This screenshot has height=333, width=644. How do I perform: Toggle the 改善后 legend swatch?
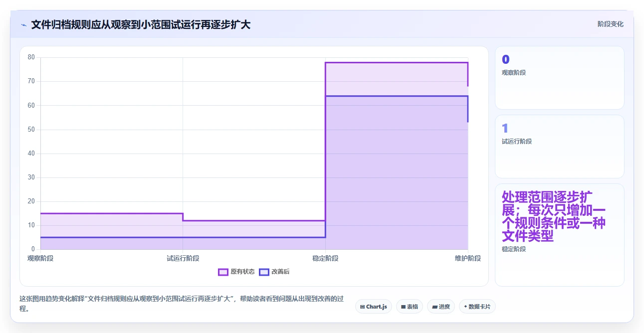(x=264, y=272)
